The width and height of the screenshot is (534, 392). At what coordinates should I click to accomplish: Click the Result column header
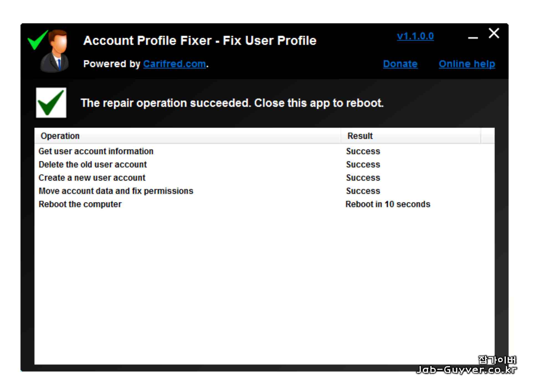[x=361, y=136]
